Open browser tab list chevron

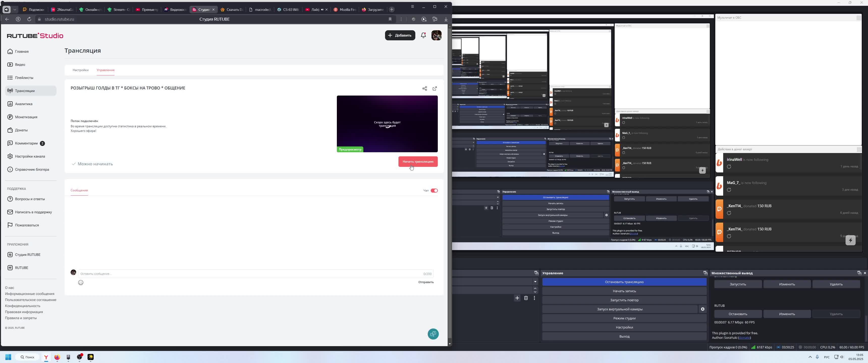(x=15, y=9)
